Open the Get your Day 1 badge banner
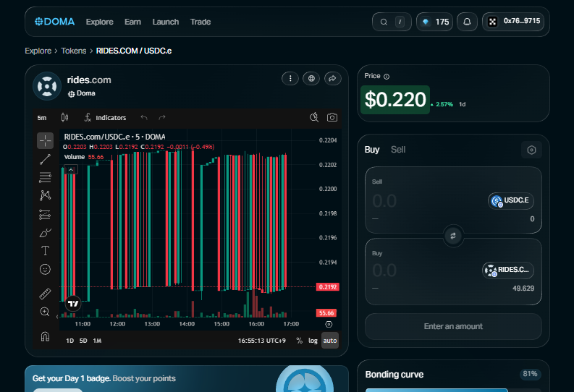This screenshot has height=392, width=574. click(x=187, y=378)
